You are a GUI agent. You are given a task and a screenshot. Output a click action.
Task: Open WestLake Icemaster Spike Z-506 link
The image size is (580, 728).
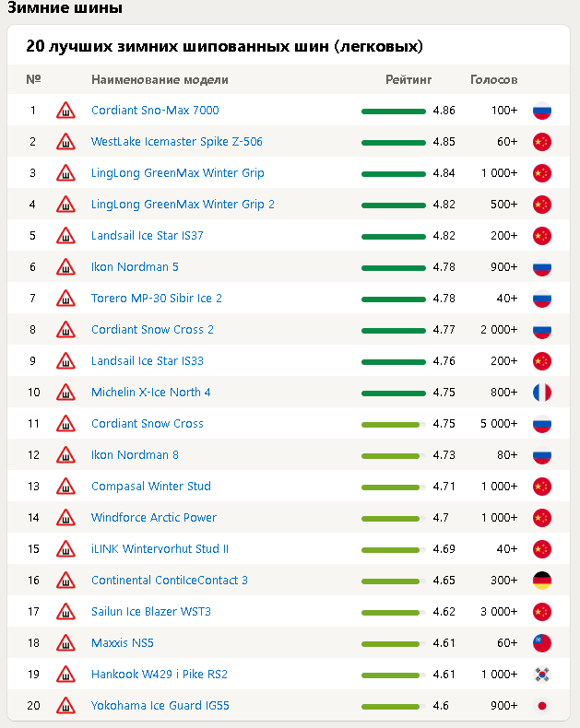177,142
